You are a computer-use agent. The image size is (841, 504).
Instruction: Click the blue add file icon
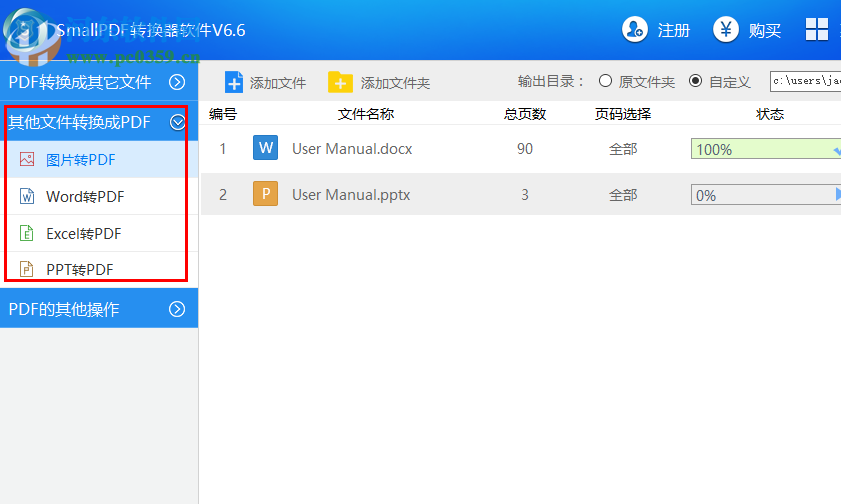click(234, 82)
